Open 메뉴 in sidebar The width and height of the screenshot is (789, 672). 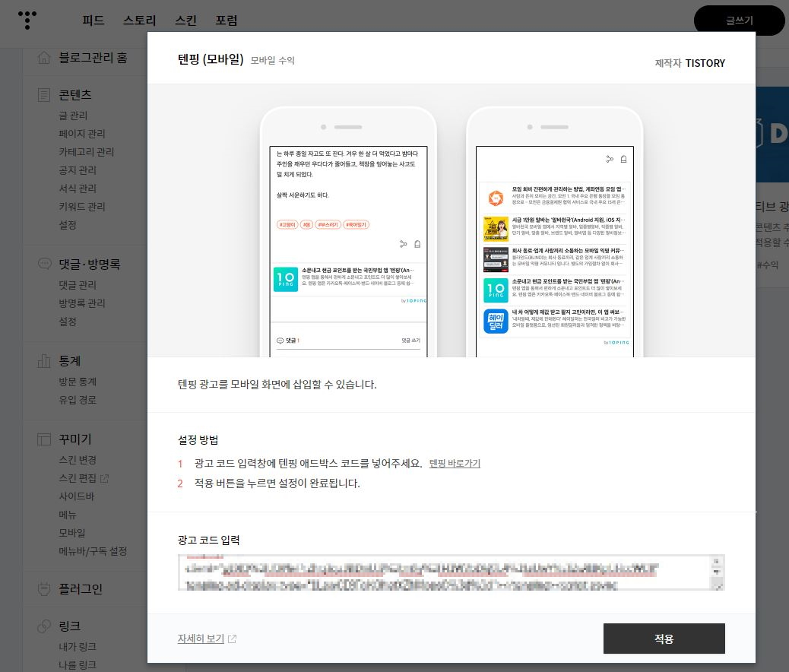coord(68,515)
